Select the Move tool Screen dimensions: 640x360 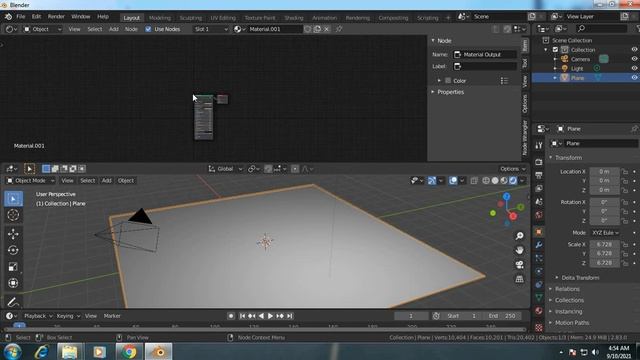(13, 233)
